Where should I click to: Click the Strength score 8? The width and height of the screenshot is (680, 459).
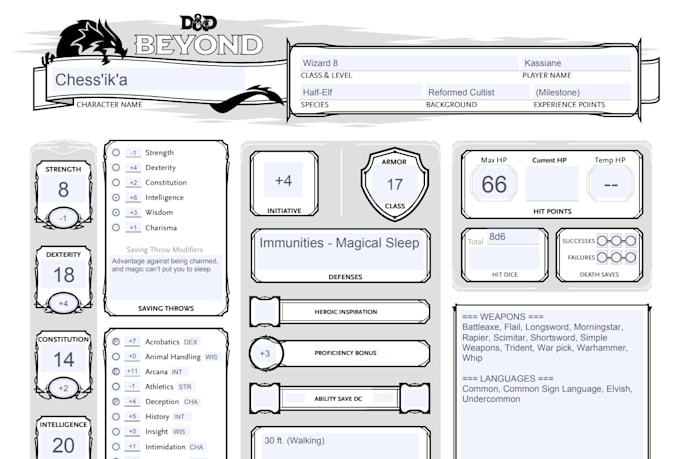[x=63, y=190]
